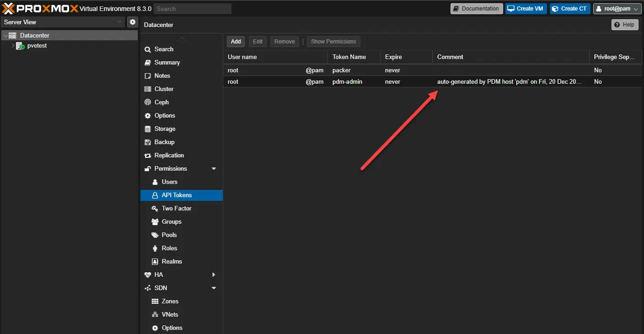This screenshot has width=644, height=334.
Task: Open Replication settings
Action: [169, 155]
